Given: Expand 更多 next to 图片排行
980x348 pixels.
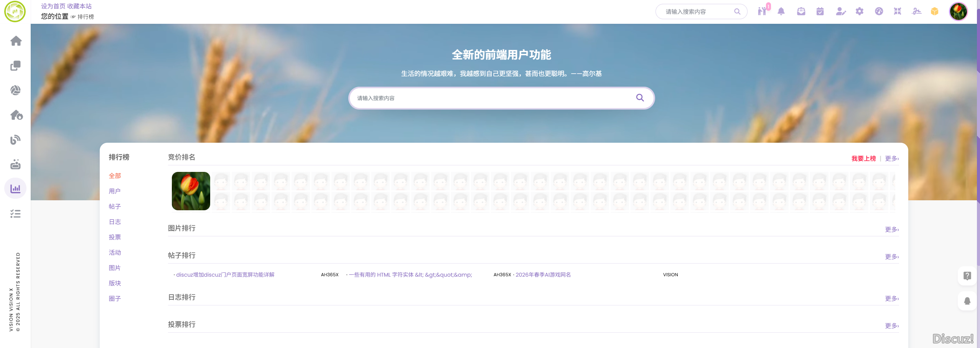Looking at the screenshot, I should [x=891, y=229].
